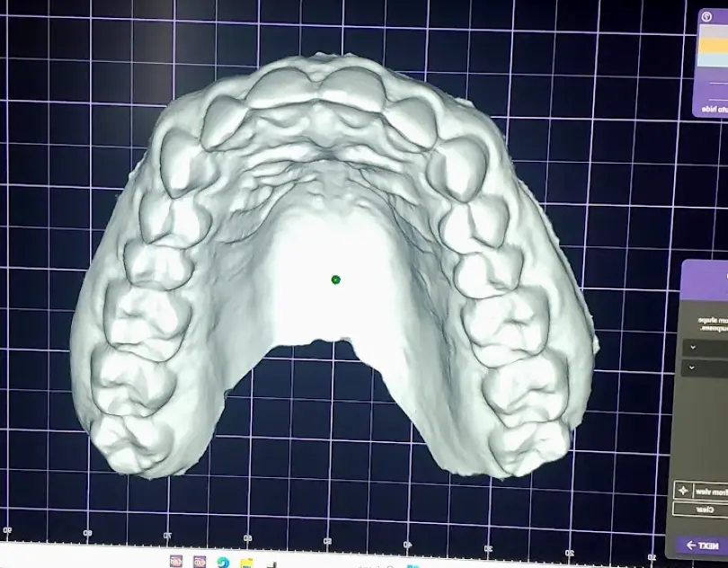Click the round help icon on purple panel

pyautogui.click(x=706, y=17)
